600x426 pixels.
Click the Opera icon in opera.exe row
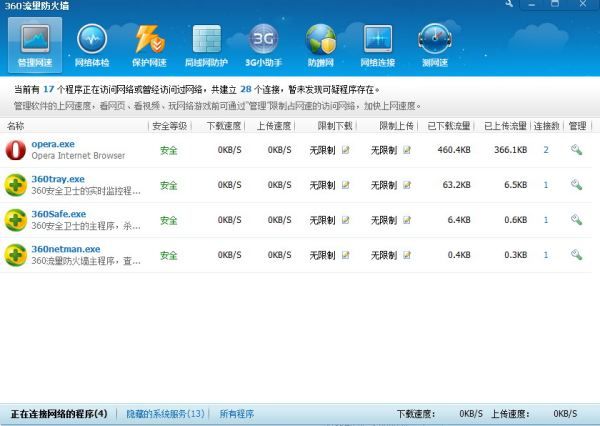(x=16, y=150)
